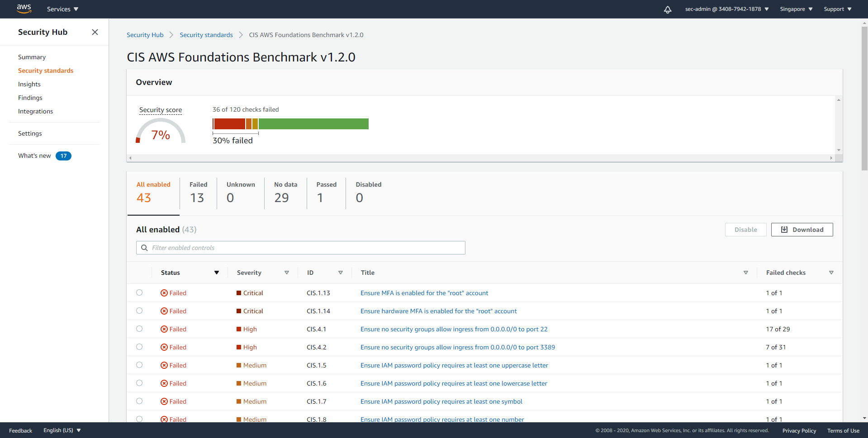868x438 pixels.
Task: Select the radio button for CIS.1.13
Action: (139, 292)
